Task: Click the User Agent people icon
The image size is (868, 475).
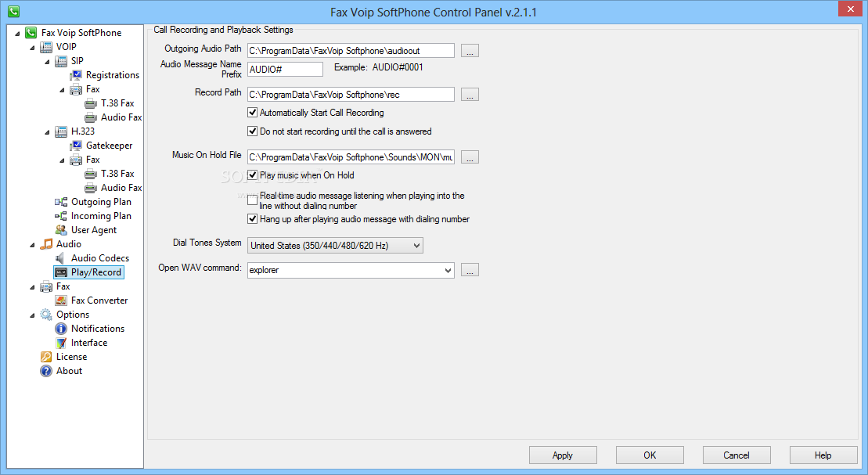Action: (x=61, y=230)
